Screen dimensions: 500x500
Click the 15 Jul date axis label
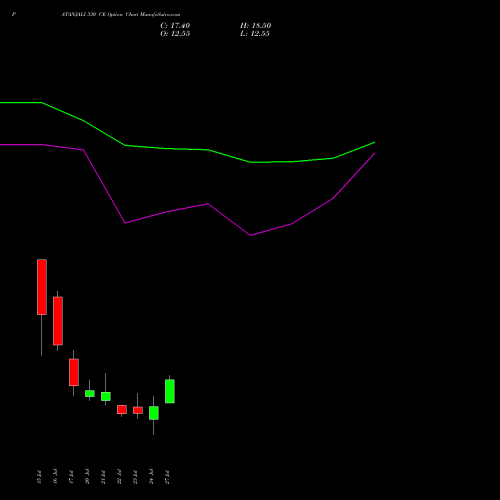pos(39,477)
